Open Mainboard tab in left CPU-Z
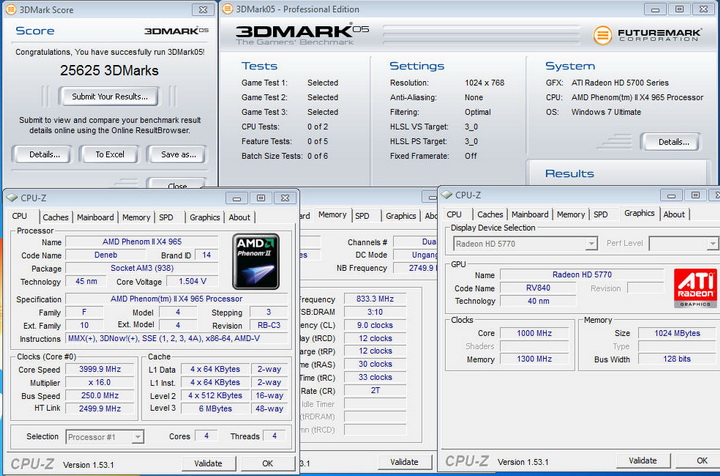The image size is (720, 476). click(x=96, y=217)
